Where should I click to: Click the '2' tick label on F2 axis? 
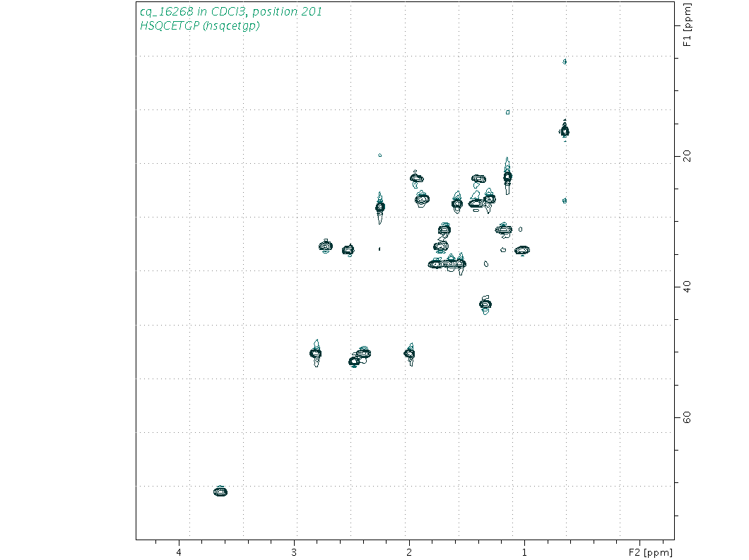point(409,552)
